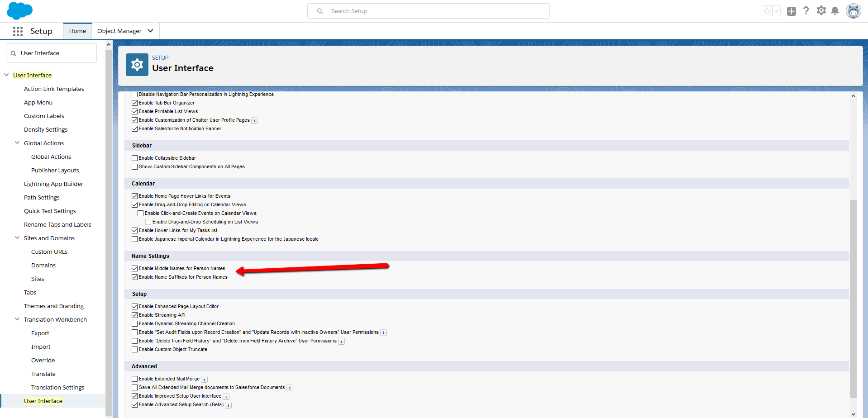The height and width of the screenshot is (418, 868).
Task: Click the Favorites star icon
Action: tap(767, 11)
